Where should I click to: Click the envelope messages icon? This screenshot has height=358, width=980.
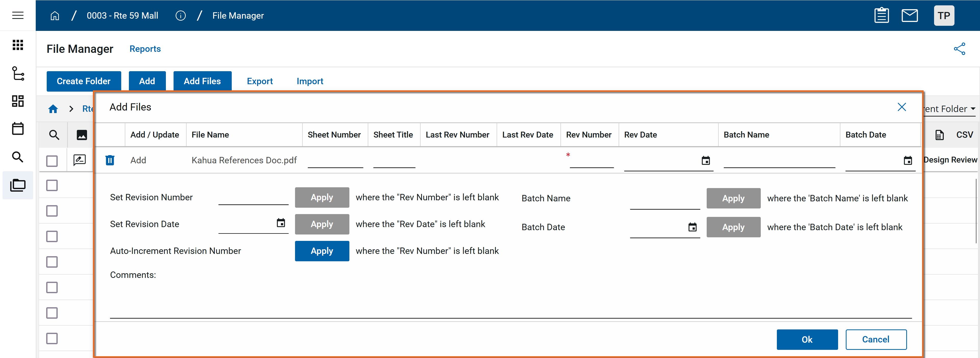click(909, 16)
